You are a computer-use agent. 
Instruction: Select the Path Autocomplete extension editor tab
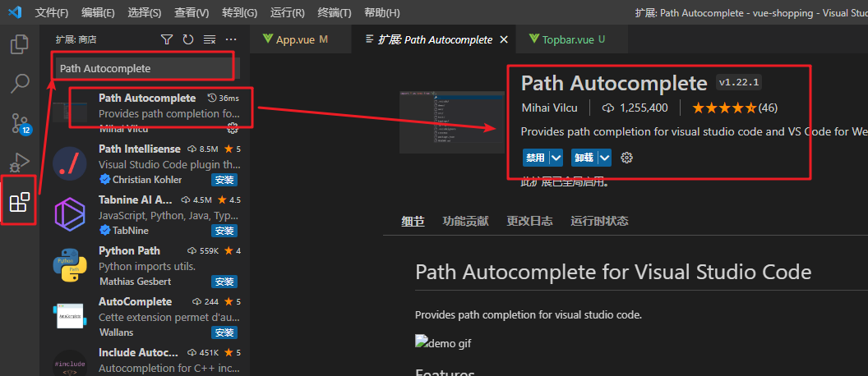(433, 39)
